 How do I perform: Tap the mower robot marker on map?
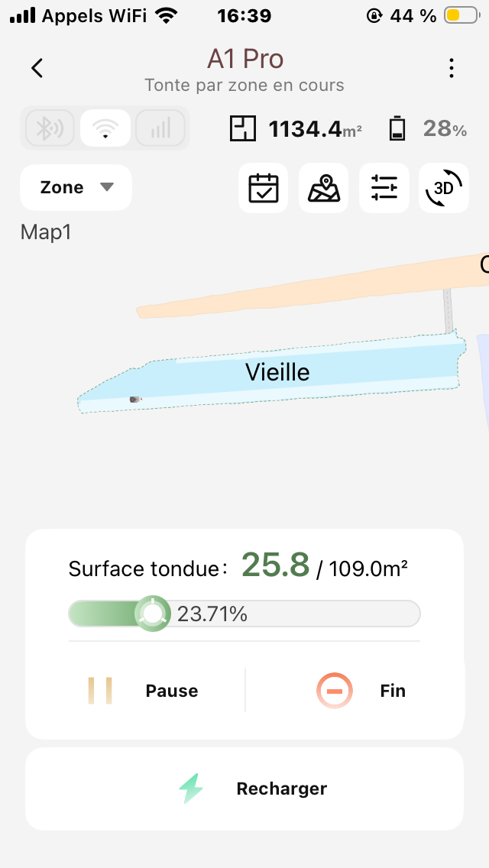pos(135,399)
